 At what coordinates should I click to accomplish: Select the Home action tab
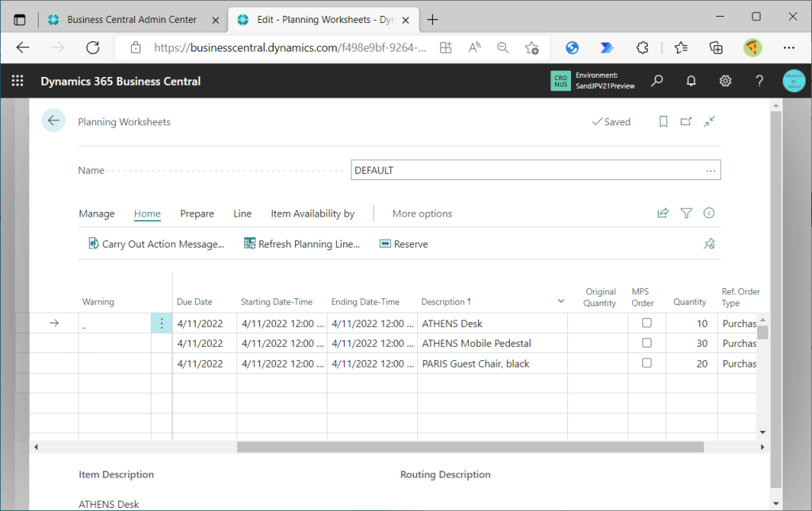coord(147,213)
